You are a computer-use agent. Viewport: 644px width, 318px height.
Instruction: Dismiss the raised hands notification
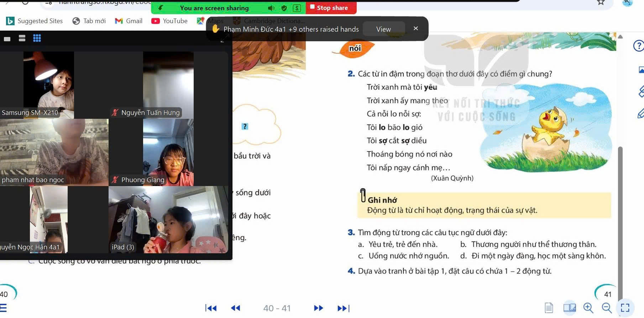415,28
